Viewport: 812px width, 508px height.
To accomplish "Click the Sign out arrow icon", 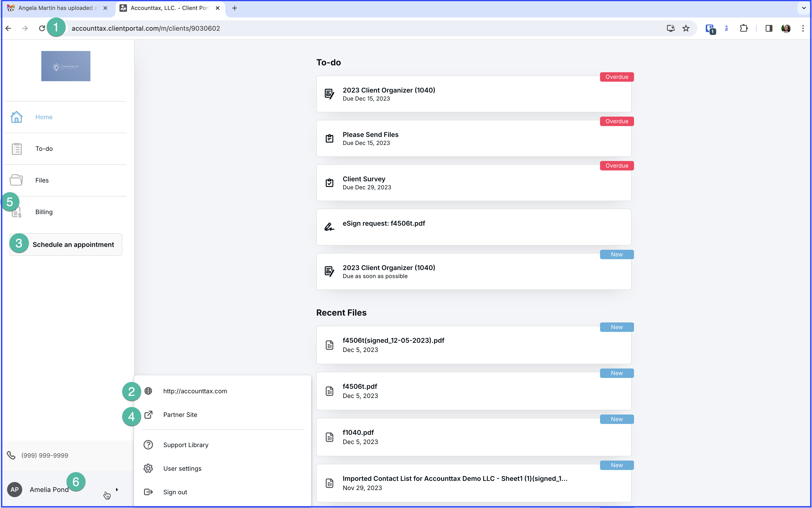I will point(148,492).
